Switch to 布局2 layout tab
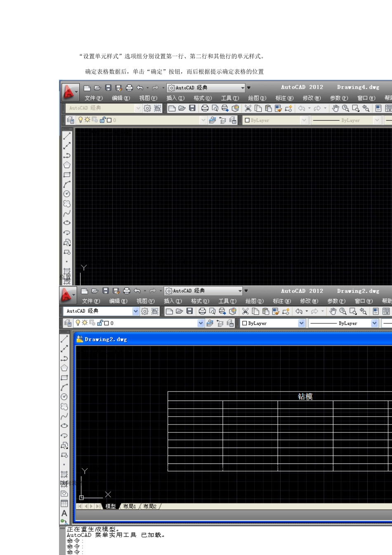The width and height of the screenshot is (392, 555). click(x=150, y=506)
